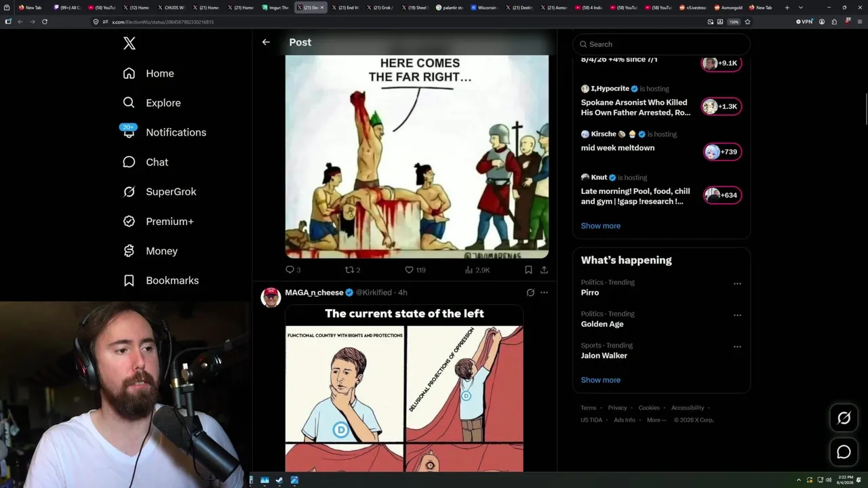Viewport: 868px width, 488px height.
Task: Click the Grok icon on MAGA_n_cheese post
Action: 530,293
